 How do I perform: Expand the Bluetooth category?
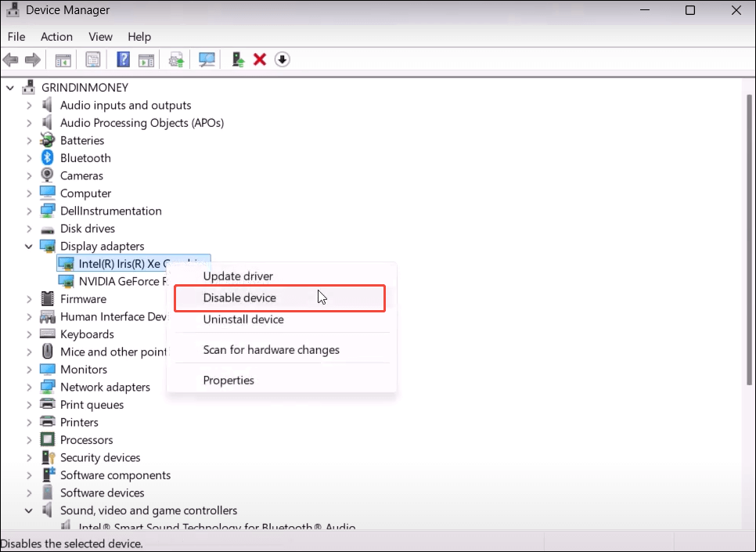point(29,158)
